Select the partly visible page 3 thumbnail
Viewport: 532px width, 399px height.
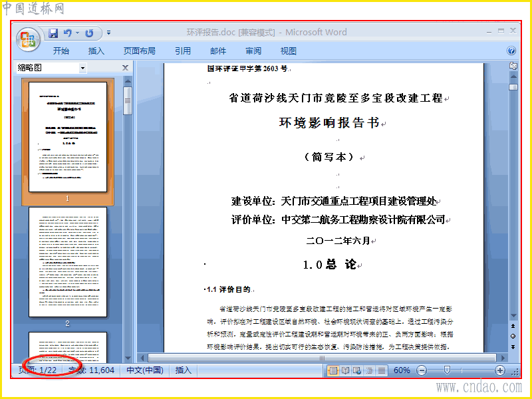(68, 347)
